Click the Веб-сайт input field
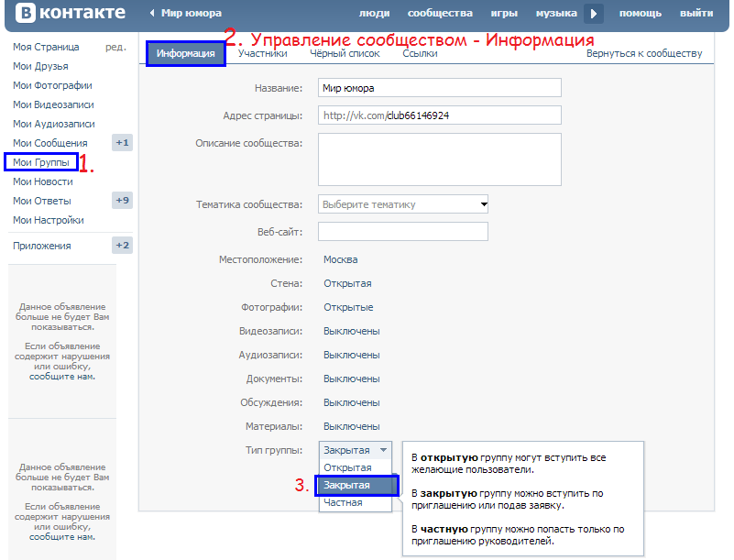Viewport: 734px width, 560px height. tap(403, 231)
